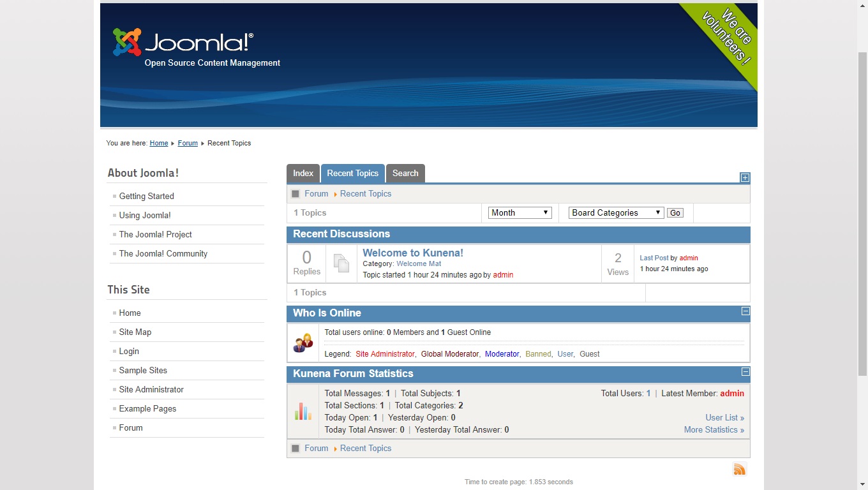
Task: Open the Sample Sites menu item
Action: (x=143, y=370)
